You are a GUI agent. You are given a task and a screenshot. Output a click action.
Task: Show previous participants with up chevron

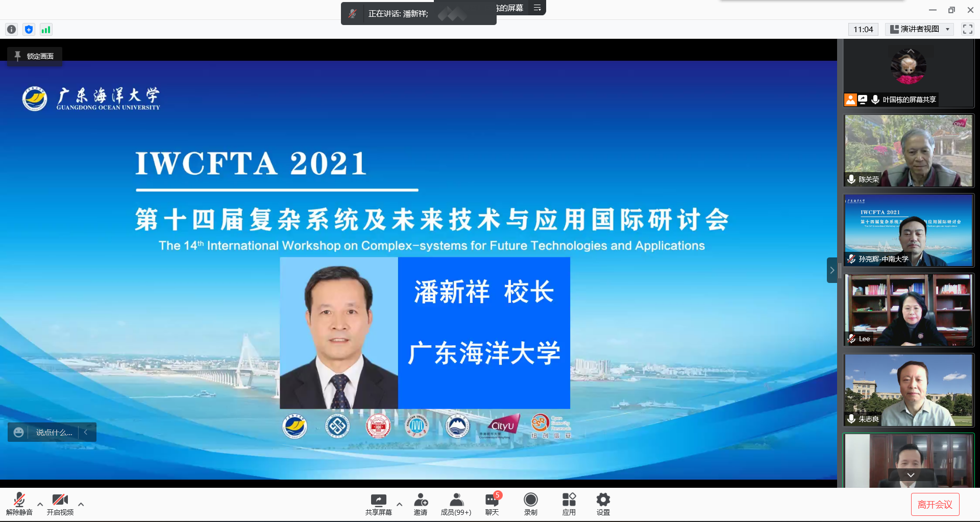tap(911, 51)
